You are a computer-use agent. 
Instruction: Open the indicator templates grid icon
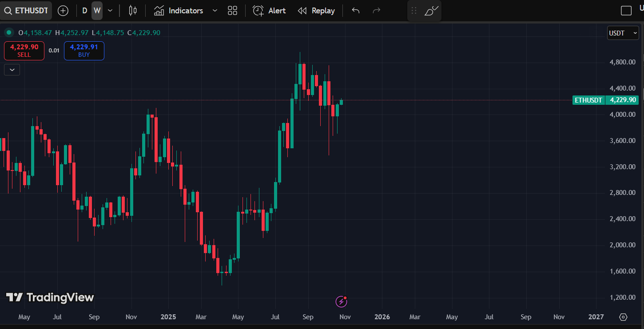(x=232, y=11)
